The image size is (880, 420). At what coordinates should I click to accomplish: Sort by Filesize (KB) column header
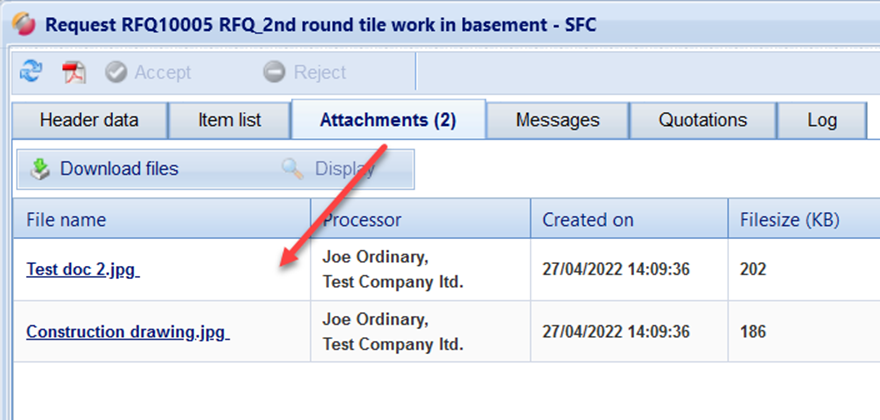pyautogui.click(x=789, y=219)
